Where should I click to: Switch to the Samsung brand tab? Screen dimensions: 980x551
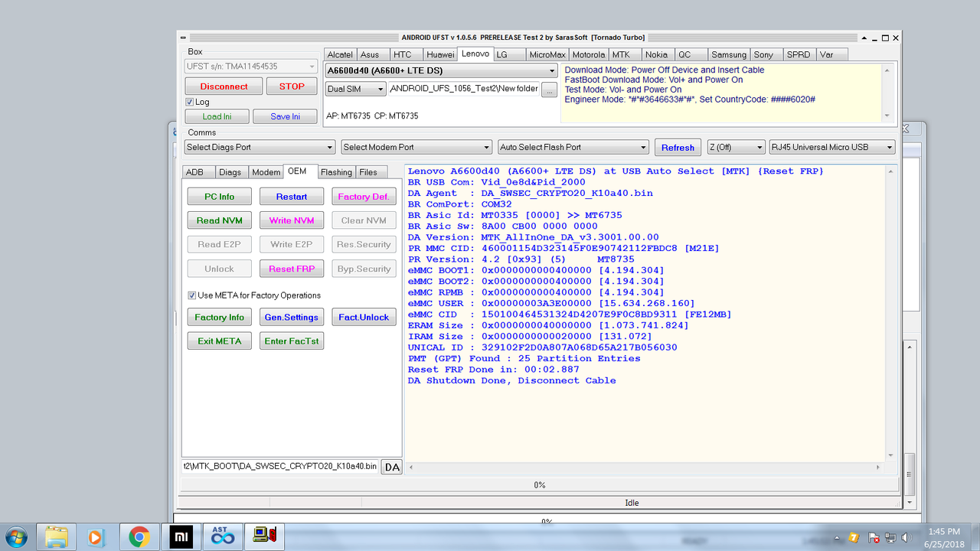[x=728, y=54]
